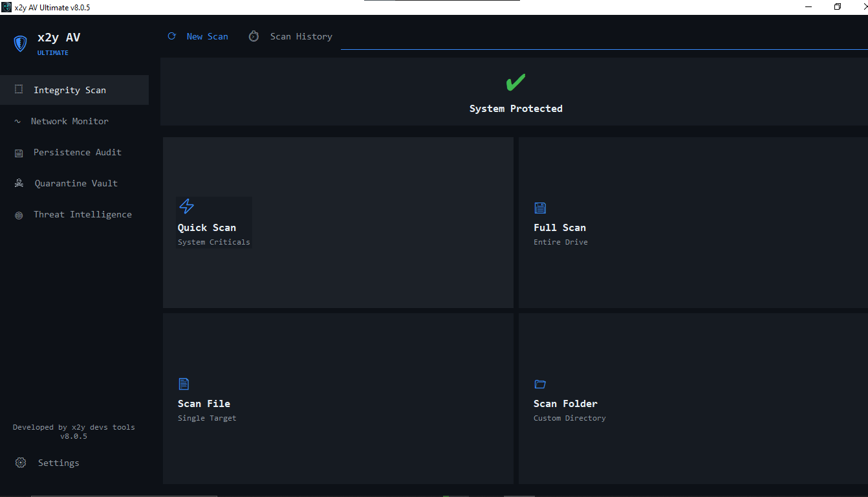
Task: Click the green System Protected checkmark
Action: (x=515, y=82)
